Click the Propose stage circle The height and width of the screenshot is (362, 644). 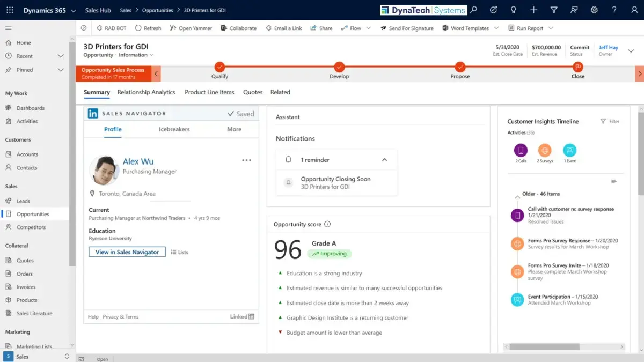tap(460, 67)
